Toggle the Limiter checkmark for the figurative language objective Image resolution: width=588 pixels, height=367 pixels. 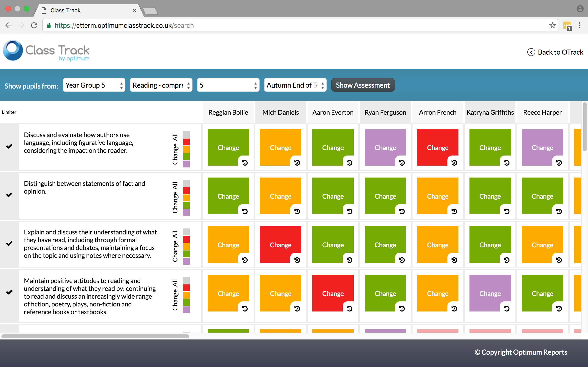coord(9,147)
